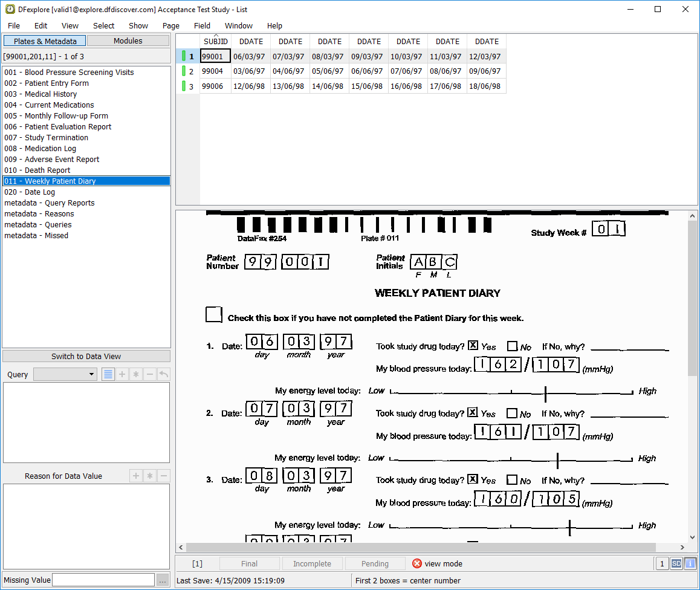Screen dimensions: 700x590
Task: Click the Missing Value input field
Action: tap(103, 580)
